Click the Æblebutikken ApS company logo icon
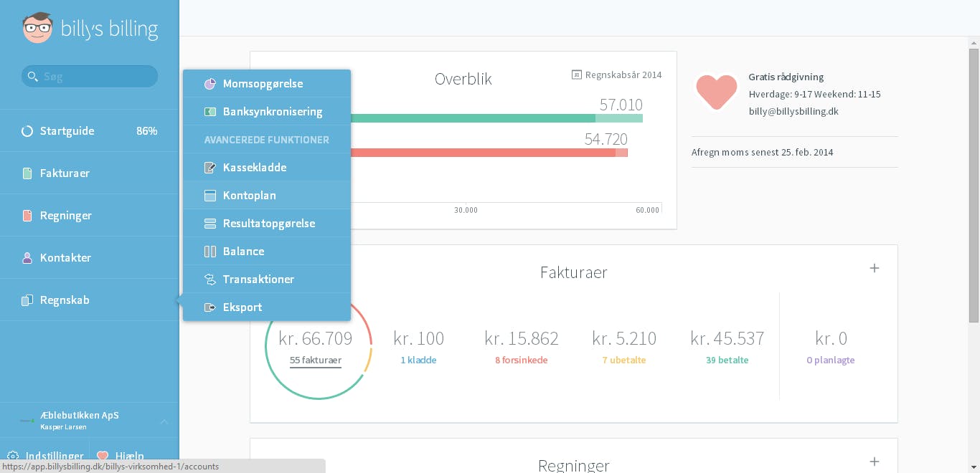The width and height of the screenshot is (980, 473). tap(27, 420)
